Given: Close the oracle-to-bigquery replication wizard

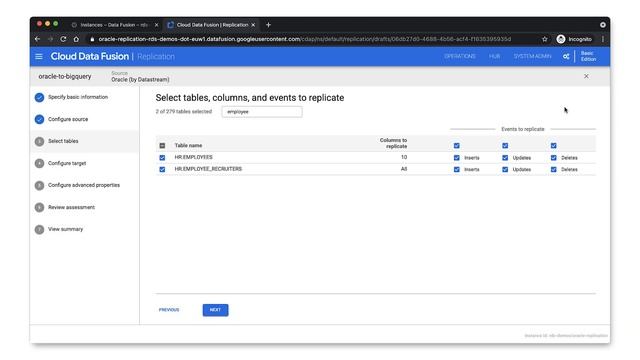Looking at the screenshot, I should (586, 76).
